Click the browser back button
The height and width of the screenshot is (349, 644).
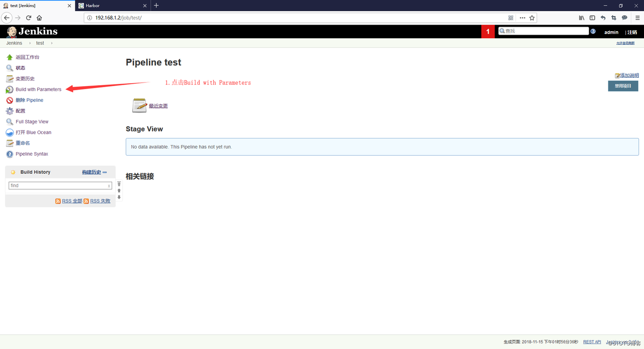tap(7, 18)
